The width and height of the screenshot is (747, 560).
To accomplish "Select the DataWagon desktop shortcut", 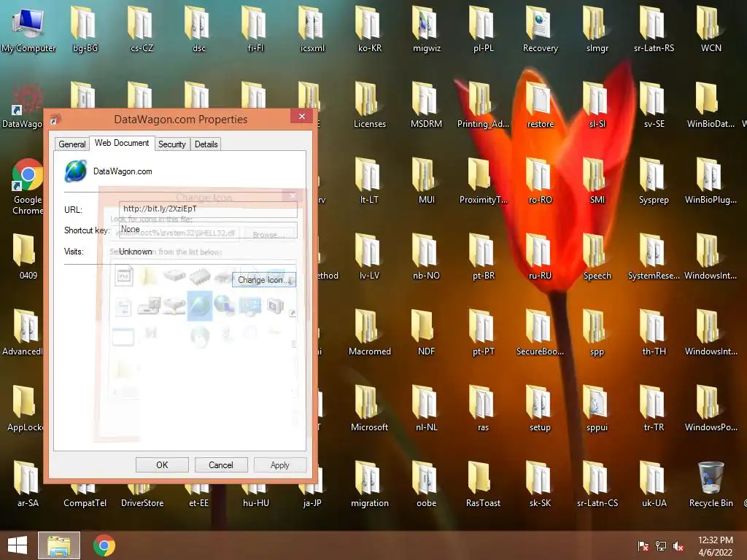I will pyautogui.click(x=23, y=106).
